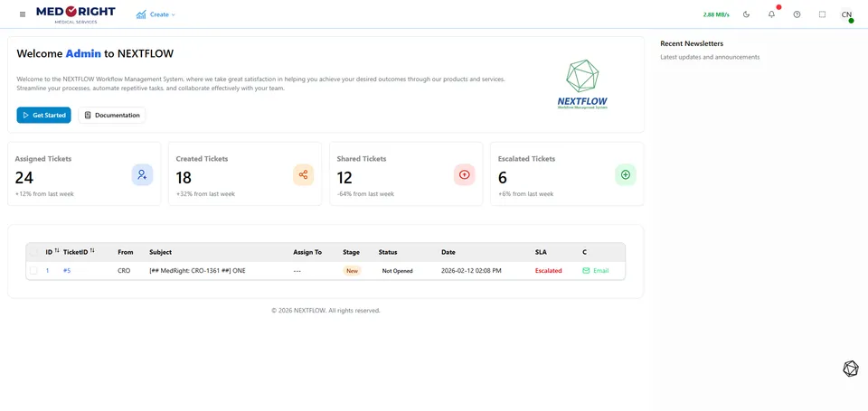Click the Created Tickets share icon
868x411 pixels.
point(304,175)
